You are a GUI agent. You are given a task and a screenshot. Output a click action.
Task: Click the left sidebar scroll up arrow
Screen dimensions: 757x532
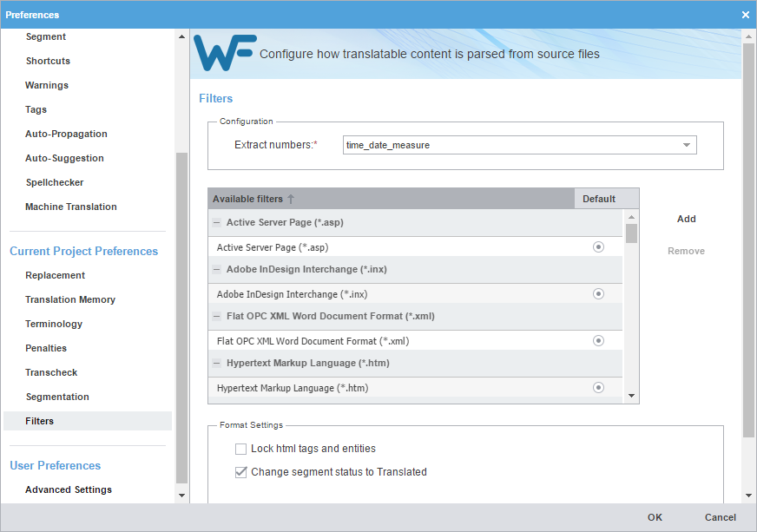(x=181, y=36)
